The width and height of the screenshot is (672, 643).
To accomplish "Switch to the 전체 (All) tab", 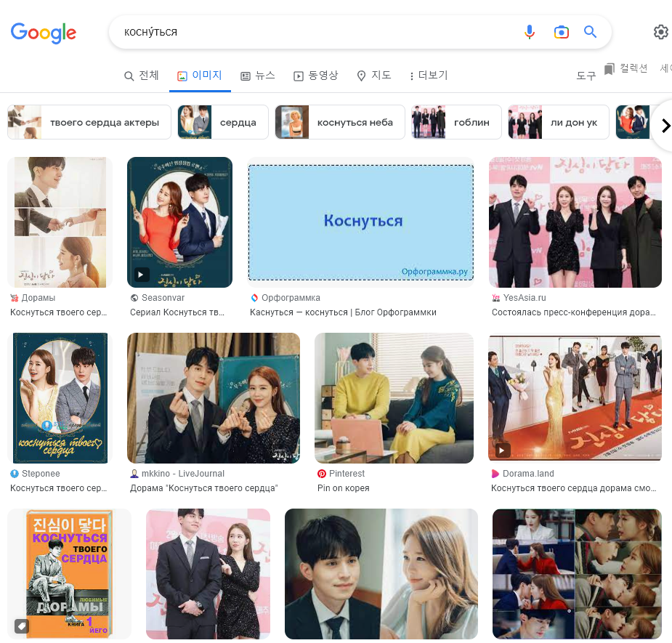I will click(142, 76).
